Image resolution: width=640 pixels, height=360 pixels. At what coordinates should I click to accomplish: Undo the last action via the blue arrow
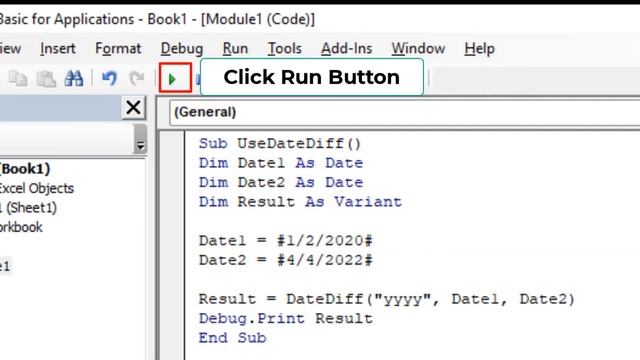(x=109, y=78)
